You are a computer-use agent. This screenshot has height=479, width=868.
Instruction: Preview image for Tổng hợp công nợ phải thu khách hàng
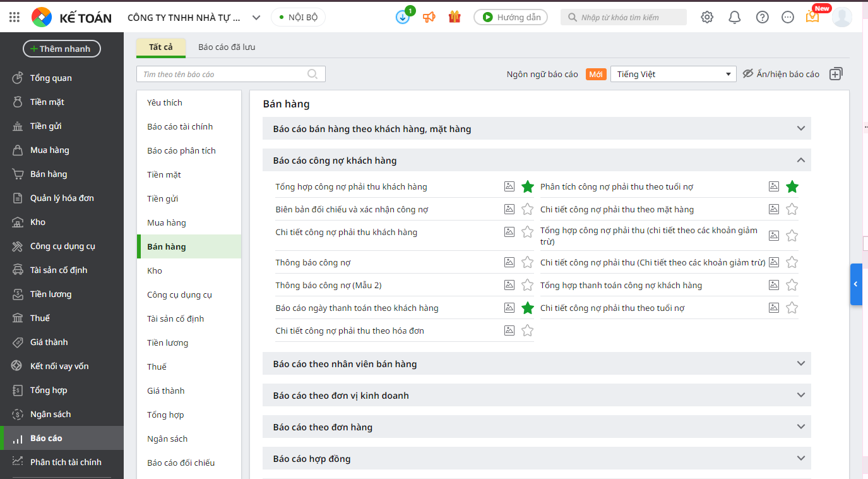tap(509, 186)
